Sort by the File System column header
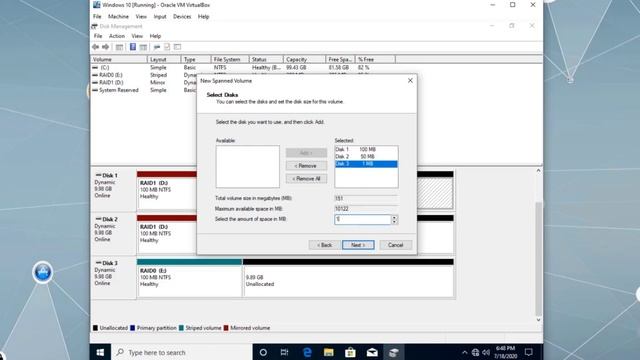Viewport: 640px width, 360px height. pos(230,59)
